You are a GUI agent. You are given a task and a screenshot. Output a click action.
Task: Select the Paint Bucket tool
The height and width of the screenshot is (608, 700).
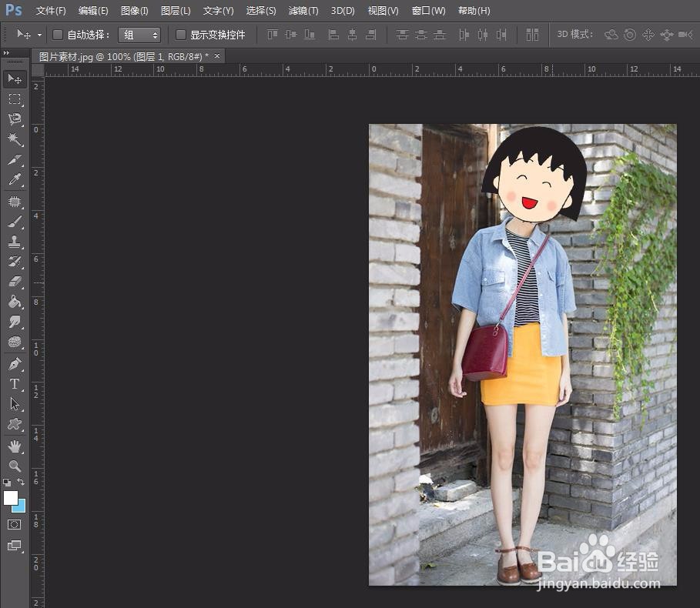(15, 302)
